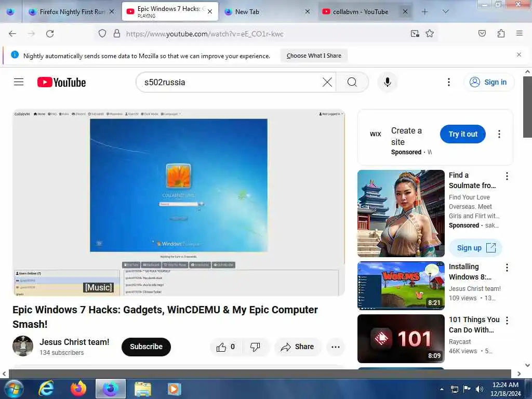The width and height of the screenshot is (532, 399).
Task: Open picture-in-picture icon in the address bar
Action: coord(415,33)
